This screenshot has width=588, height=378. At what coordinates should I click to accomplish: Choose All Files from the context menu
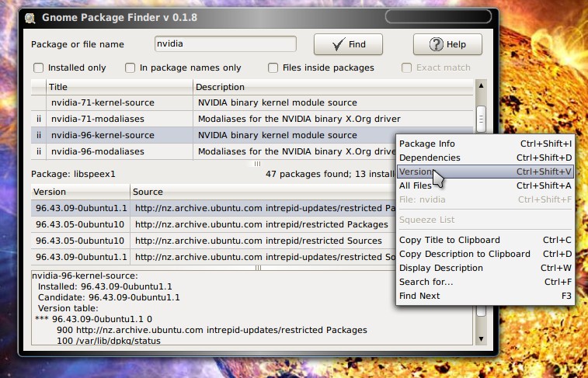pos(485,186)
